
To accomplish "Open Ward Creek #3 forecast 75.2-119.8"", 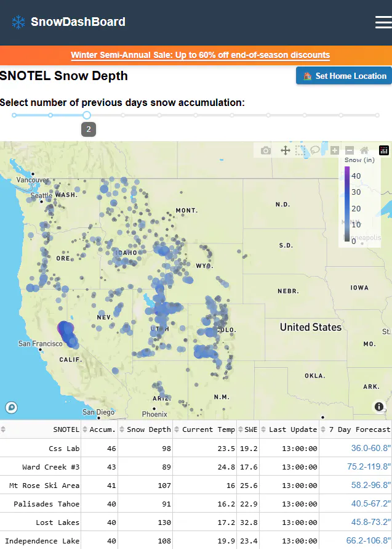I will [x=369, y=466].
